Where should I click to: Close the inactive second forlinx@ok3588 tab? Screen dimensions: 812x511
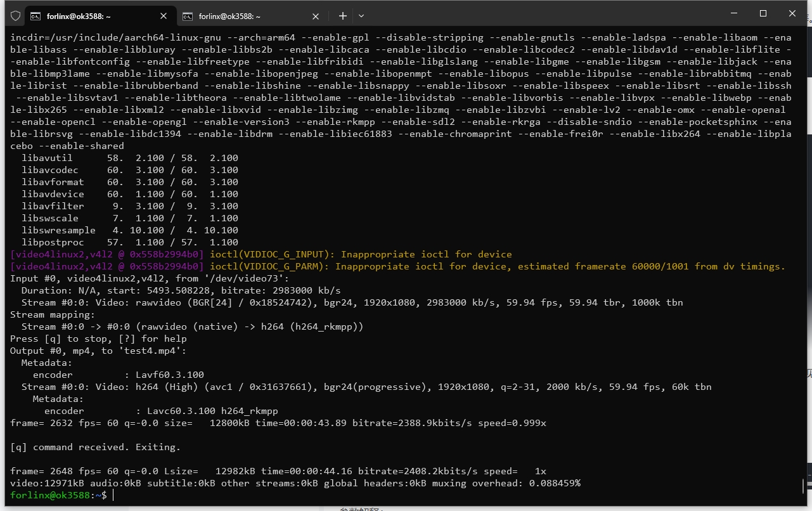coord(316,16)
